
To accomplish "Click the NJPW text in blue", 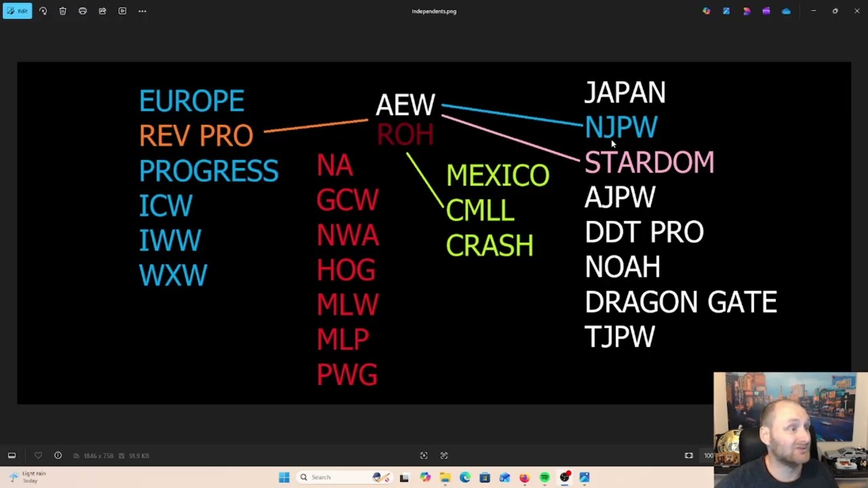I will tap(621, 127).
